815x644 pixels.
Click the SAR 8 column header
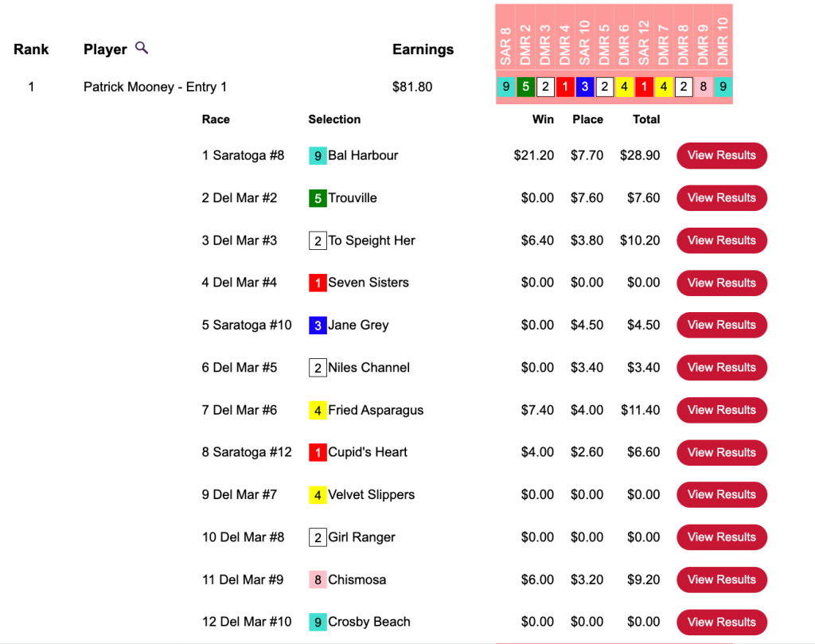point(505,40)
